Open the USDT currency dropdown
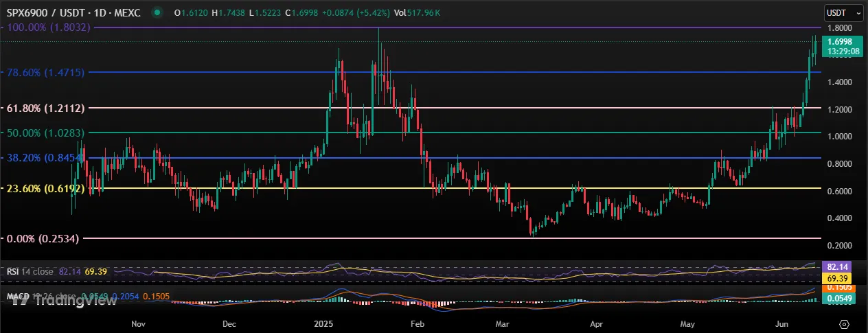Image resolution: width=868 pixels, height=333 pixels. click(843, 12)
